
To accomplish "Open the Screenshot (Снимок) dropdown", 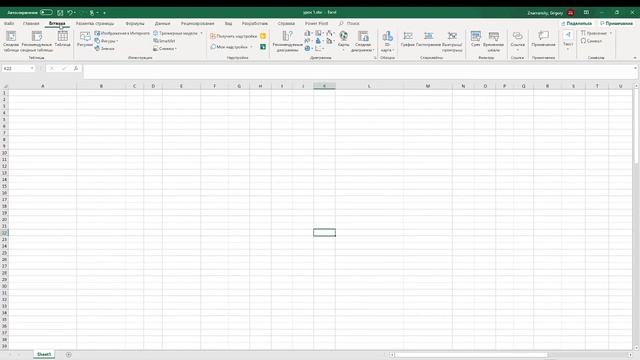I will point(165,49).
